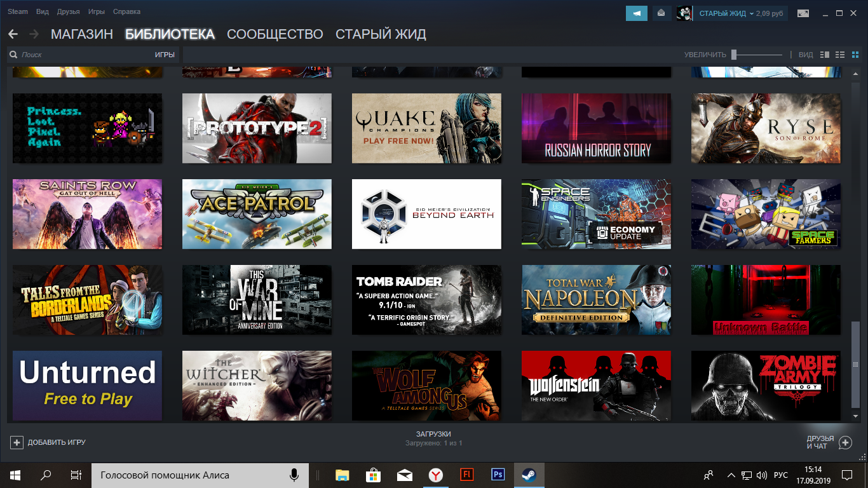The width and height of the screenshot is (868, 488).
Task: Click the Alice microphone icon
Action: (294, 475)
